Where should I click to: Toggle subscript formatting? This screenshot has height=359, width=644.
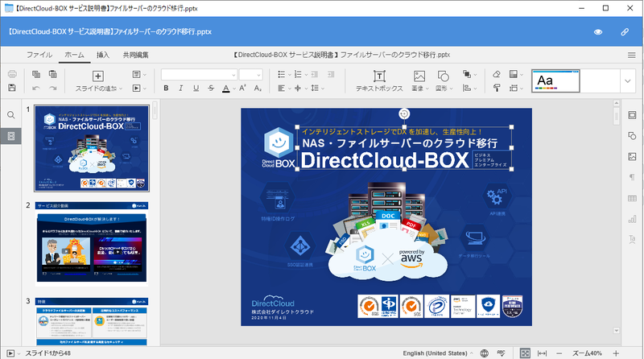[258, 88]
